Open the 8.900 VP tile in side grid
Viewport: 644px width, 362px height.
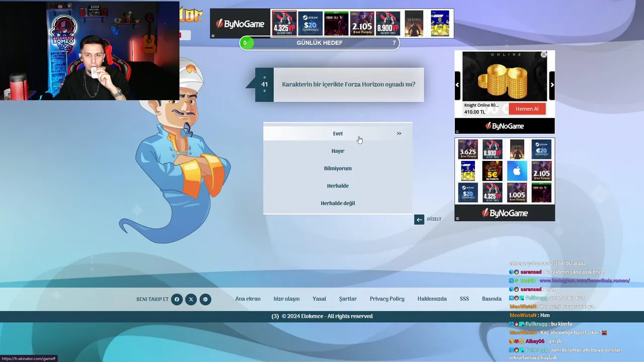(x=492, y=149)
